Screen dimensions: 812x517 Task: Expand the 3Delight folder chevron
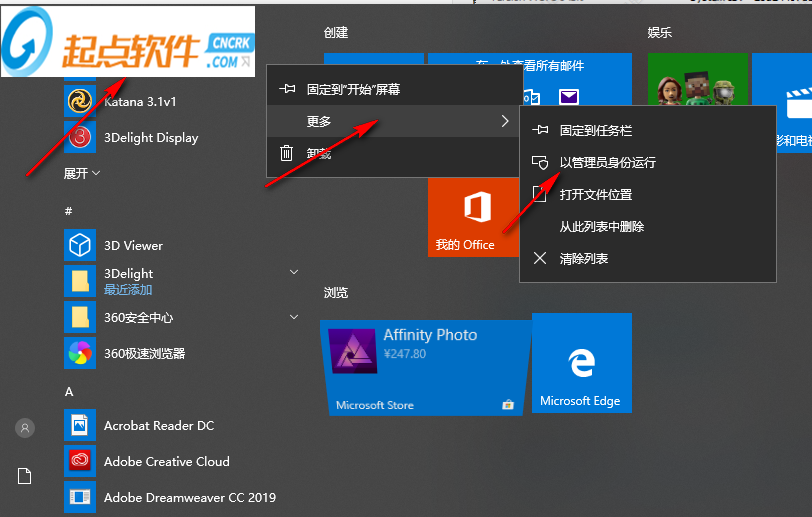point(294,272)
